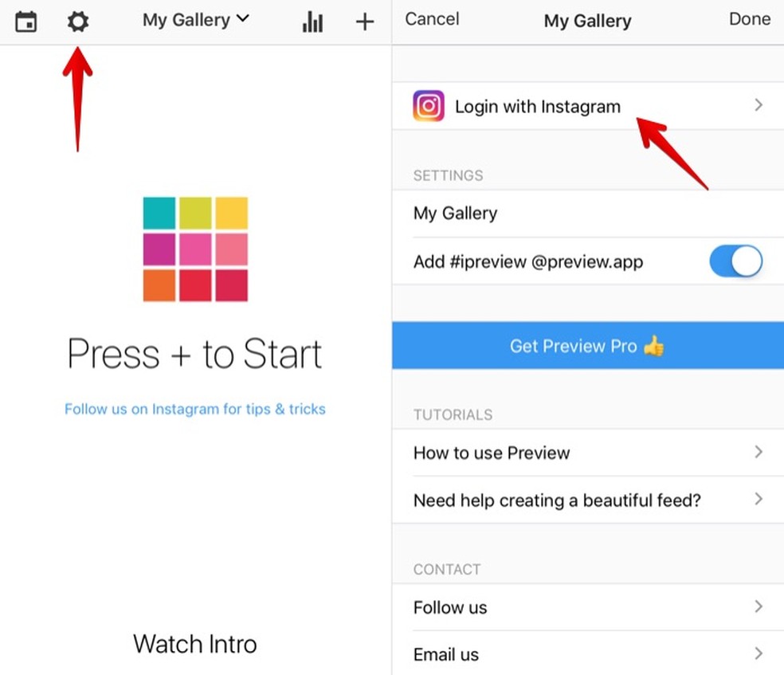Select Need help creating a beautiful feed?
Screen dimensions: 784x675
point(588,500)
